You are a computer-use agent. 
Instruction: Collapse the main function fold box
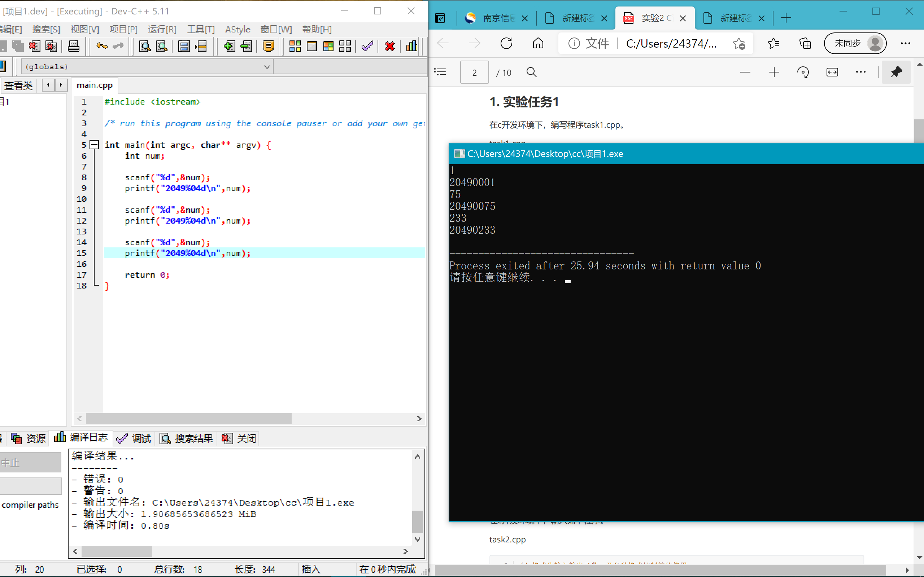click(94, 145)
